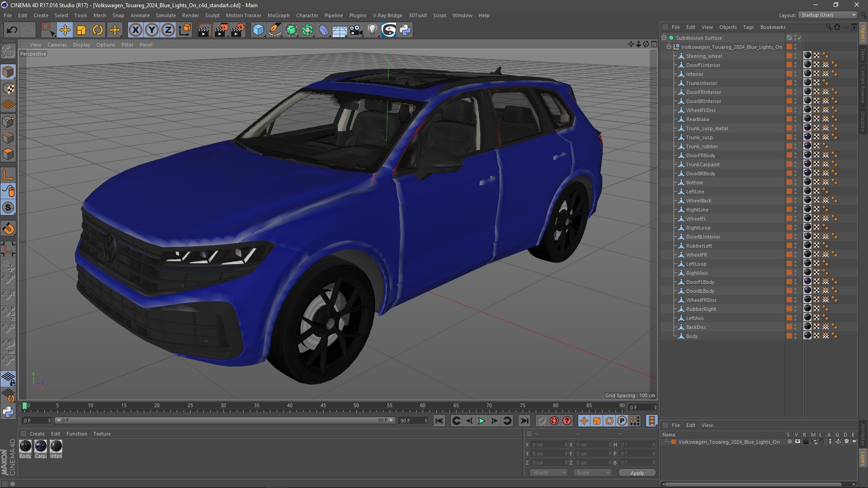This screenshot has width=868, height=488.
Task: Collapse the Volkswagen_Touareg group in Objects
Action: click(x=669, y=47)
